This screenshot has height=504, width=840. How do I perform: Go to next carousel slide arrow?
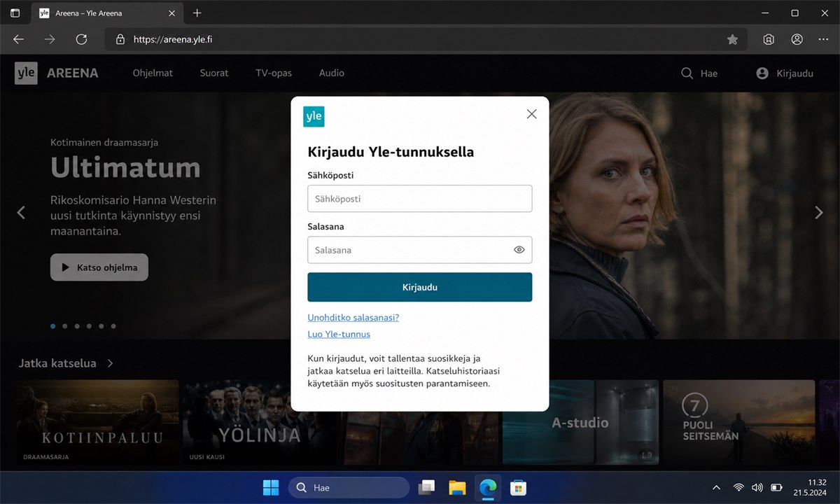pyautogui.click(x=819, y=212)
